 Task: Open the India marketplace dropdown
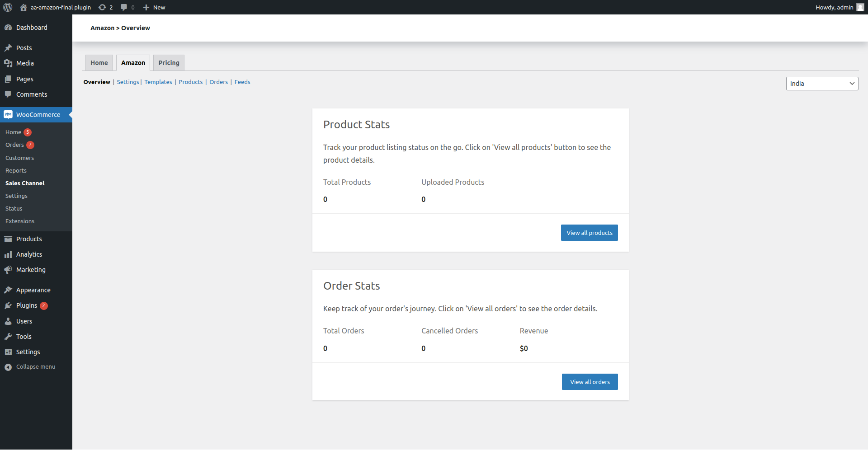tap(822, 84)
